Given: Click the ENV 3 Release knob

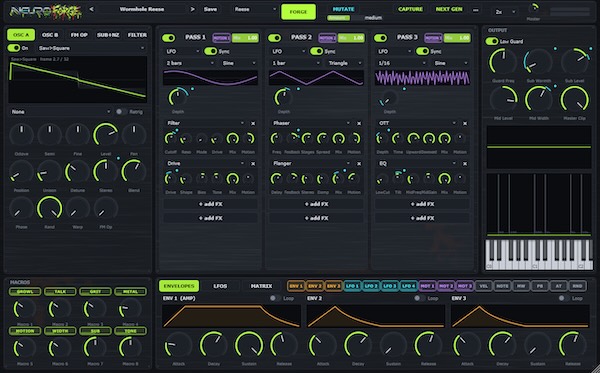Looking at the screenshot, I should tap(573, 345).
